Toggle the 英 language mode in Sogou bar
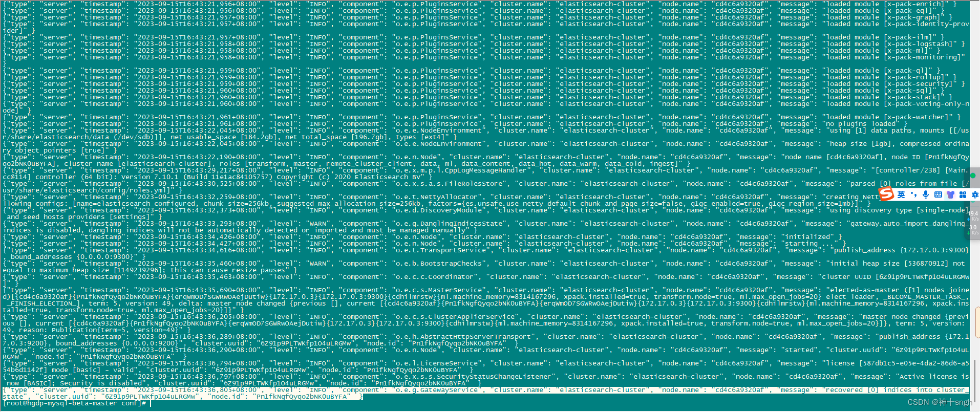The height and width of the screenshot is (412, 980). click(x=901, y=194)
